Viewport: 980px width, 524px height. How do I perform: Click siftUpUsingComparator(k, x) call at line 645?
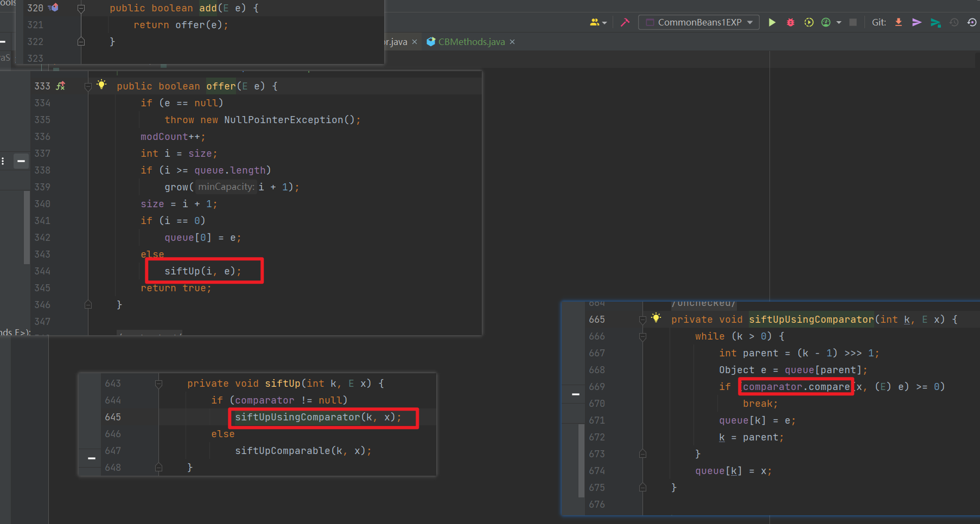point(318,417)
